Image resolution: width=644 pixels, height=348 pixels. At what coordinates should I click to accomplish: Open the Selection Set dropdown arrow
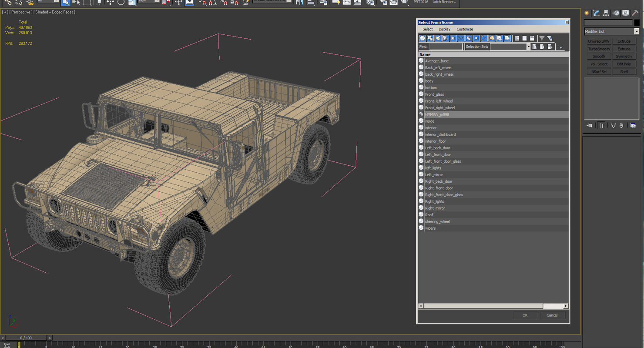coord(528,47)
